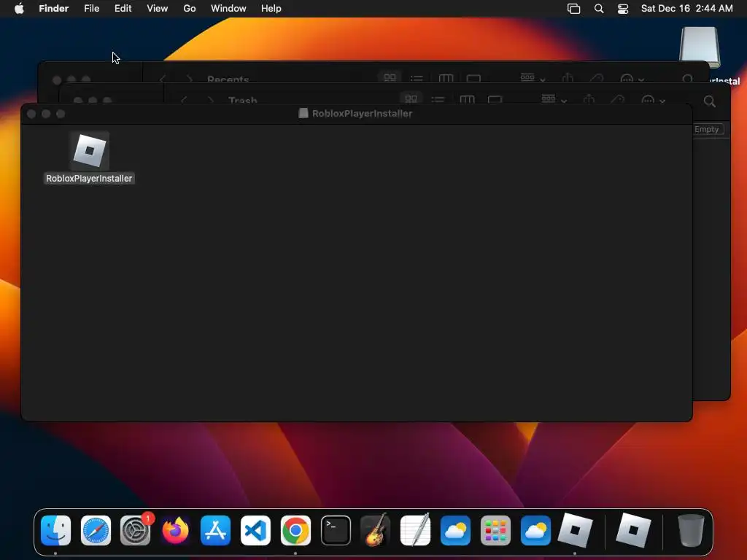
Task: Launch Visual Studio Code from the Dock
Action: [x=255, y=530]
